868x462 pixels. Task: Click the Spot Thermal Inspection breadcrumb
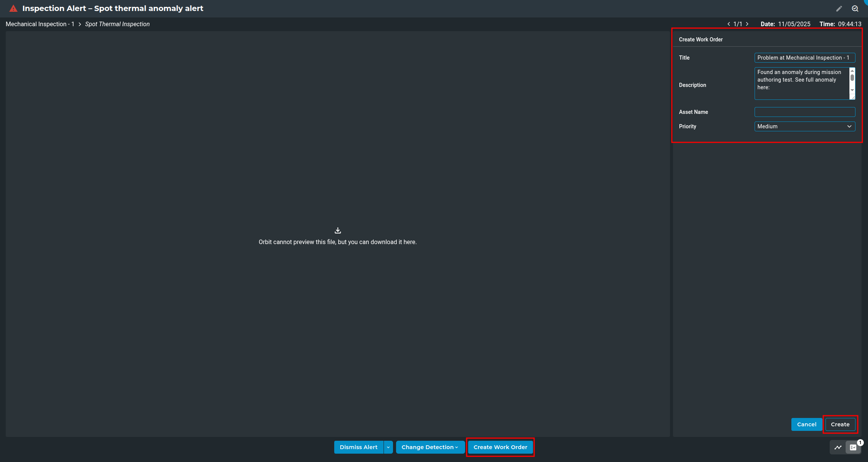point(117,24)
